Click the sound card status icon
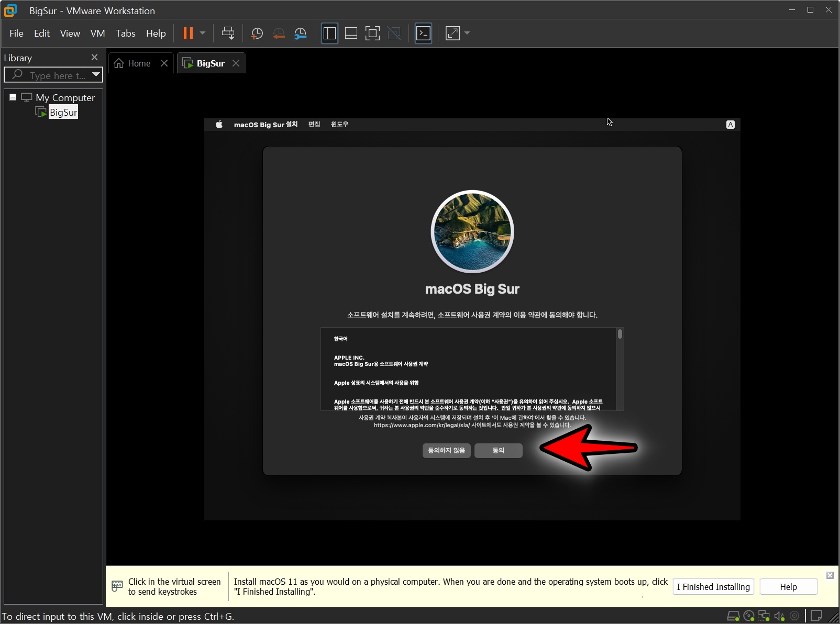The image size is (840, 624). [779, 616]
